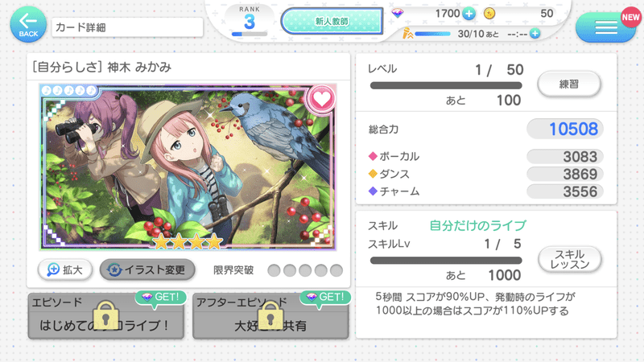Click the イラスト変更 illustration change button

[147, 269]
